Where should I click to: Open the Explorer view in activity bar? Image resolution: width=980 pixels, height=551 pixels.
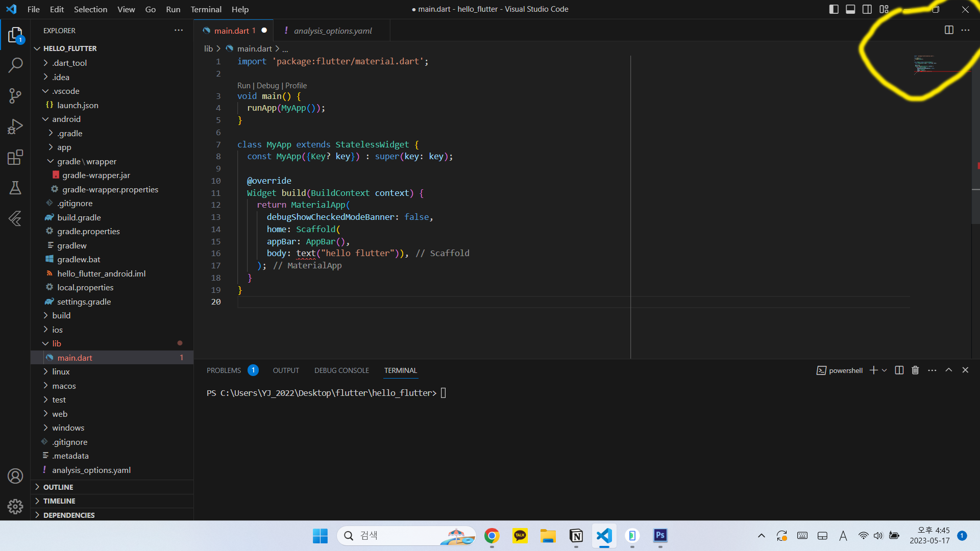click(x=15, y=35)
